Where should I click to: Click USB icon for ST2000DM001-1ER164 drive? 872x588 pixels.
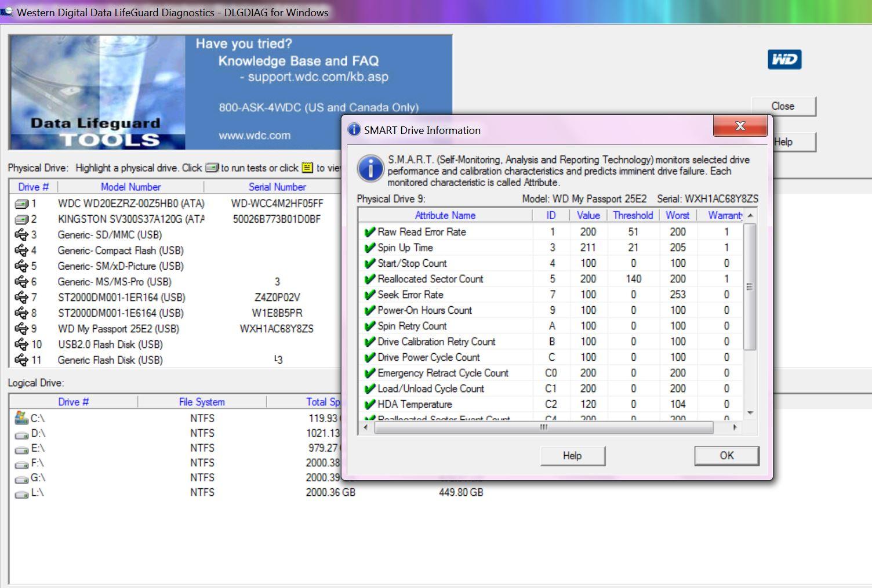tap(21, 297)
